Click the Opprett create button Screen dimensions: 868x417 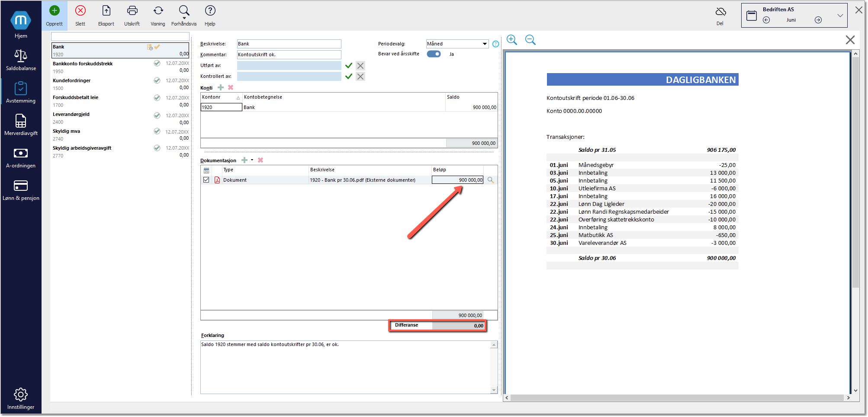tap(54, 16)
